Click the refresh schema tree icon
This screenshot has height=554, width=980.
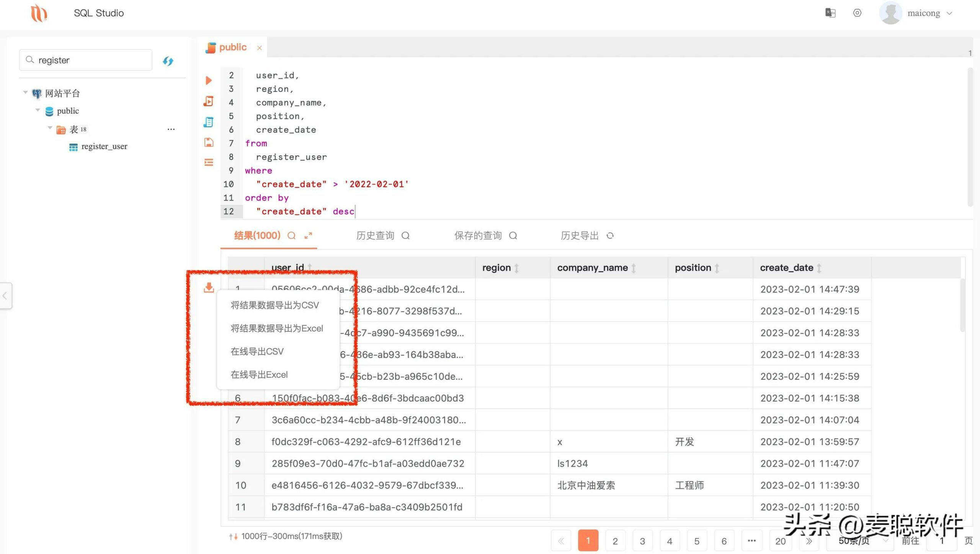tap(168, 61)
